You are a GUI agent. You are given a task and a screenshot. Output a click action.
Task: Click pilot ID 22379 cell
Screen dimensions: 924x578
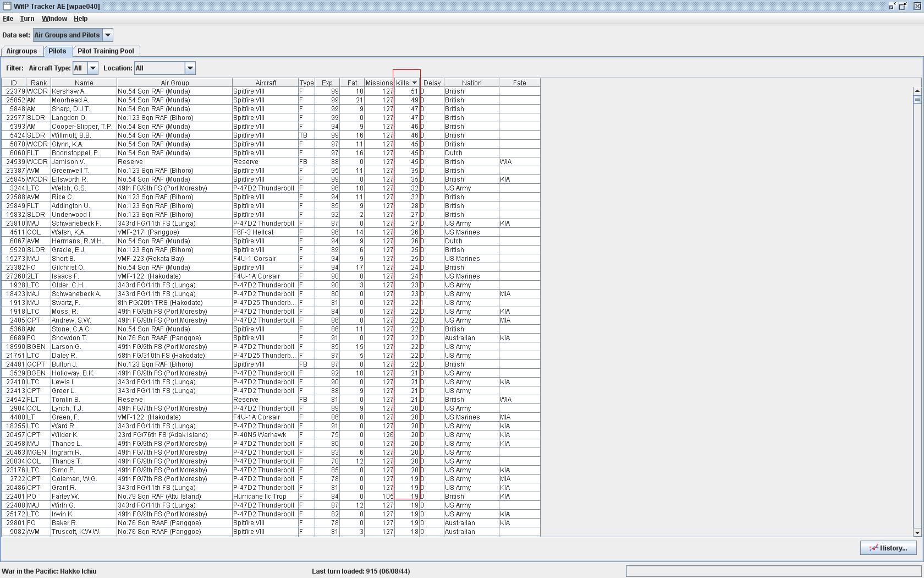coord(14,91)
